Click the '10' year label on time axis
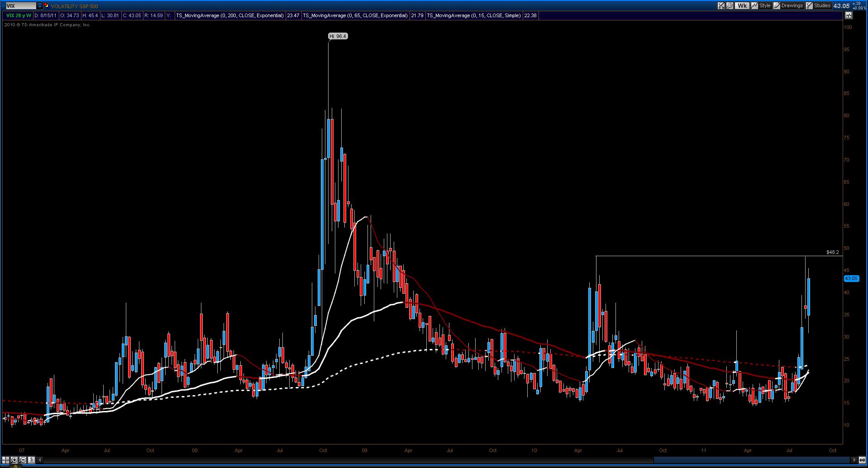Viewport: 868px width, 468px height. click(x=534, y=450)
